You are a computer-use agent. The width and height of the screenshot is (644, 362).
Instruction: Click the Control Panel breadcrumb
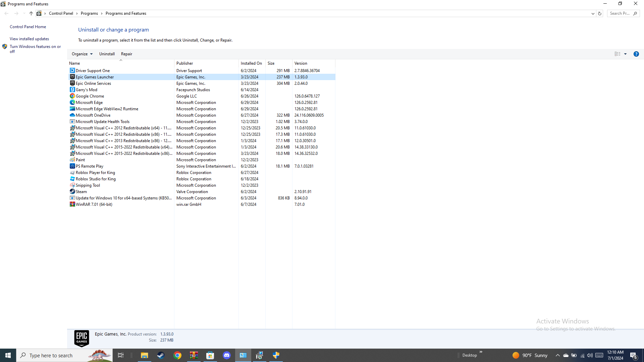(x=61, y=13)
